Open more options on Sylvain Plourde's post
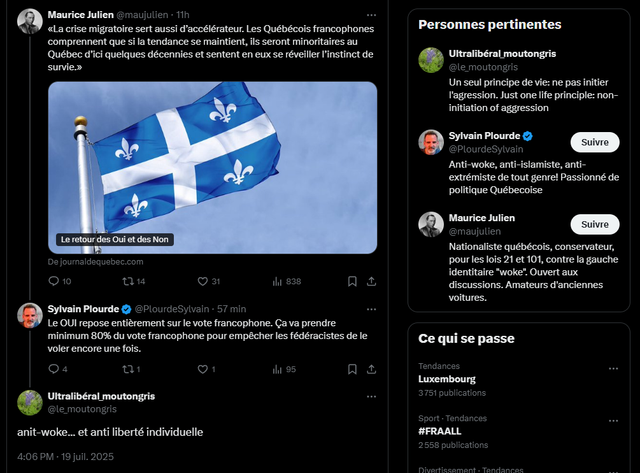This screenshot has width=640, height=473. pyautogui.click(x=371, y=308)
